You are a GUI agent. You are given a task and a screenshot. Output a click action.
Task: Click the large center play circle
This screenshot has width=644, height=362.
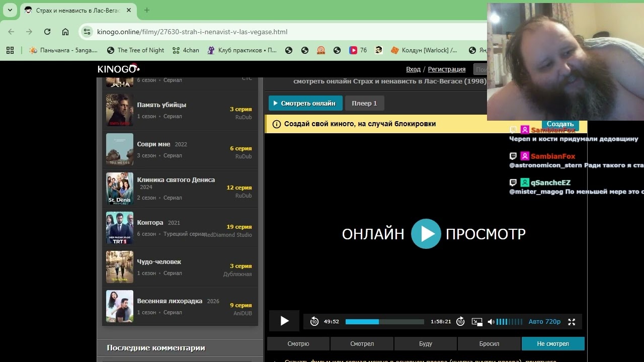click(x=426, y=234)
